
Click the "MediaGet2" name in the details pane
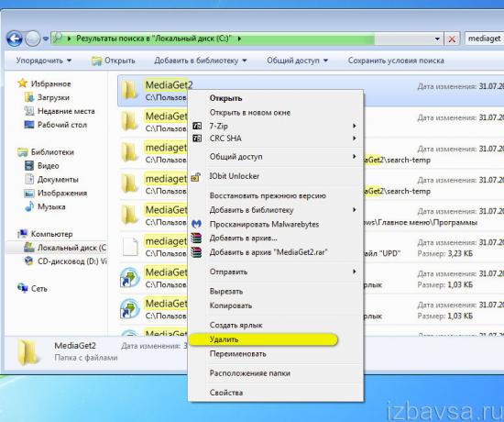tap(75, 345)
